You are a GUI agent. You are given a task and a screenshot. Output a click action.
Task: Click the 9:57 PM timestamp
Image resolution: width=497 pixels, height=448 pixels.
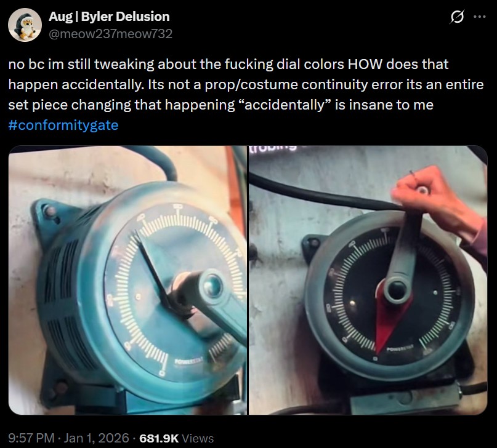point(31,438)
